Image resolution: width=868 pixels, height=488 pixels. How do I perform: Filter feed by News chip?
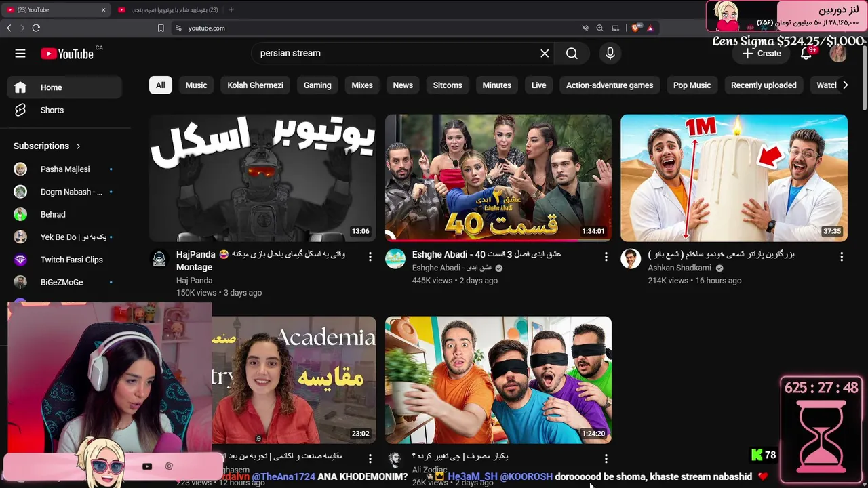tap(403, 85)
